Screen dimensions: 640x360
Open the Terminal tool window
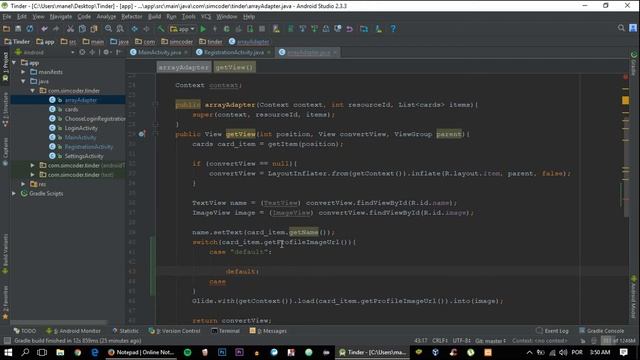tap(225, 331)
